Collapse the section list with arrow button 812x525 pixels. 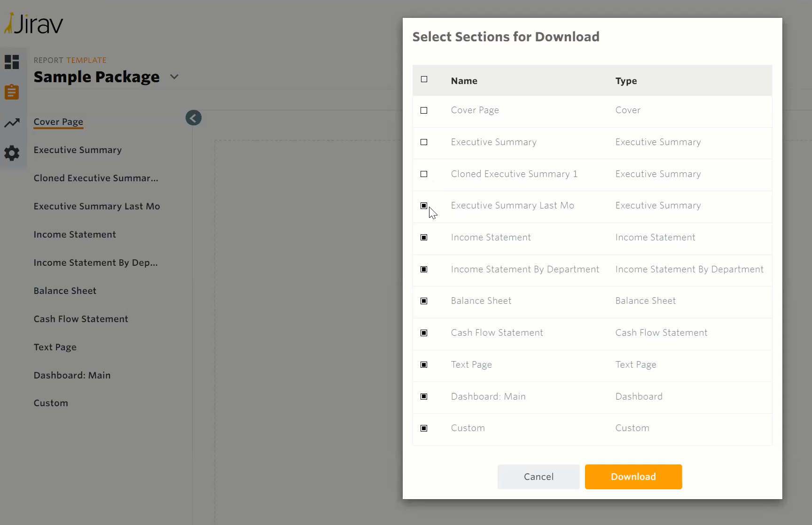pyautogui.click(x=193, y=118)
